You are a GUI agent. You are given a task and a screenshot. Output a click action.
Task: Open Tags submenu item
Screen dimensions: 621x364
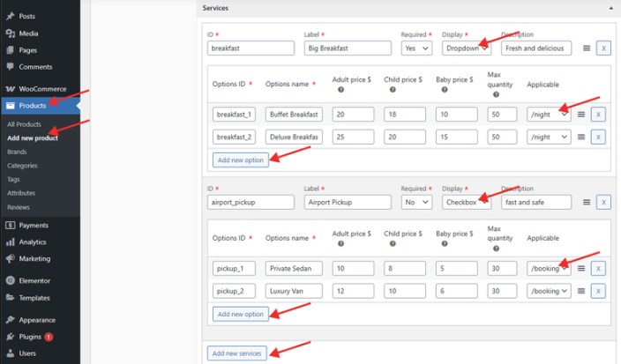pyautogui.click(x=13, y=179)
